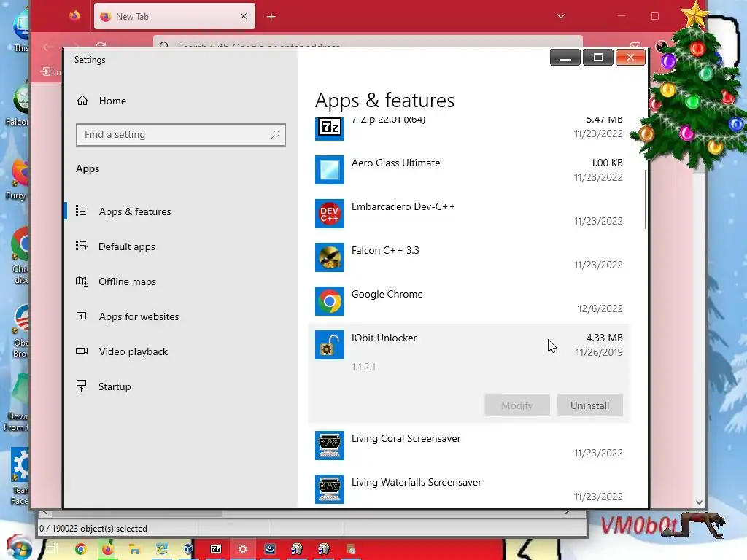Open Startup apps settings

point(115,386)
